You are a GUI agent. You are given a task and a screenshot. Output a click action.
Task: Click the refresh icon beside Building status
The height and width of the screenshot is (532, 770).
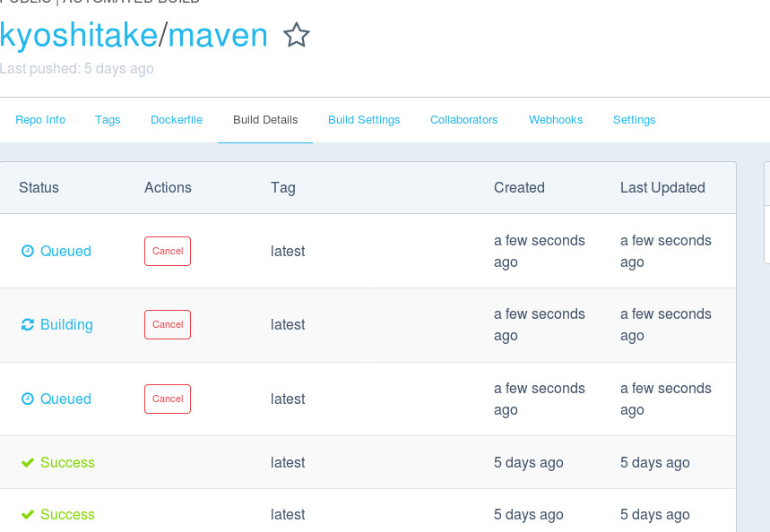pos(28,324)
